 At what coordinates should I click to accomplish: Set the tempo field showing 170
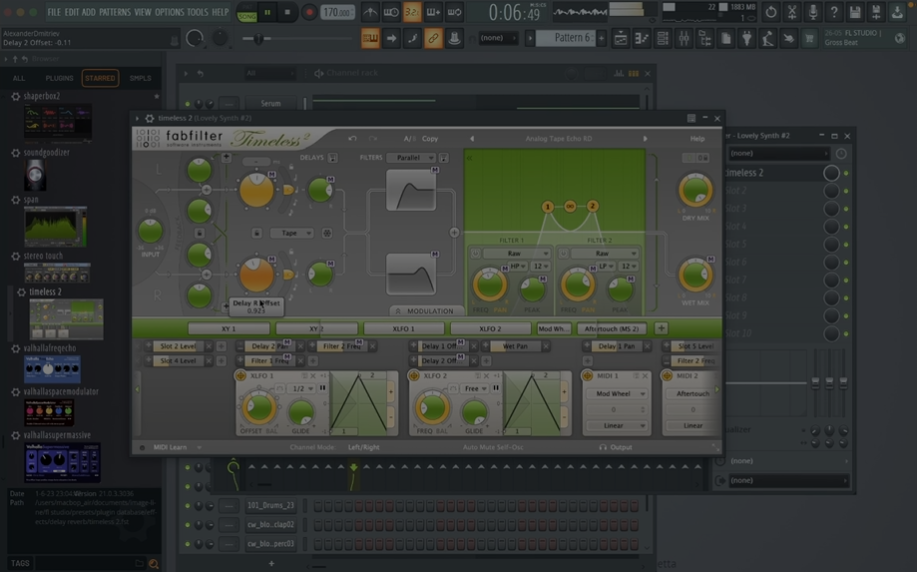337,12
